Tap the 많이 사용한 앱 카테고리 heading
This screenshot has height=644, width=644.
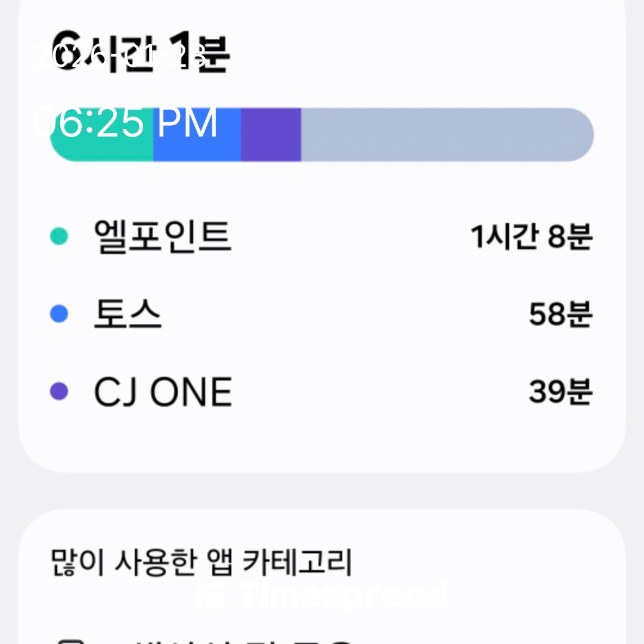[202, 562]
